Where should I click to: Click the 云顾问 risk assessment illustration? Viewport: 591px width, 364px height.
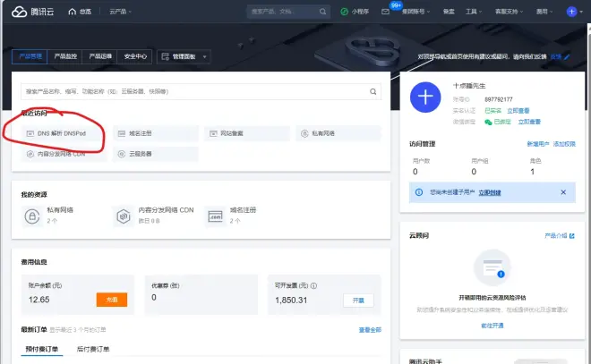[492, 267]
